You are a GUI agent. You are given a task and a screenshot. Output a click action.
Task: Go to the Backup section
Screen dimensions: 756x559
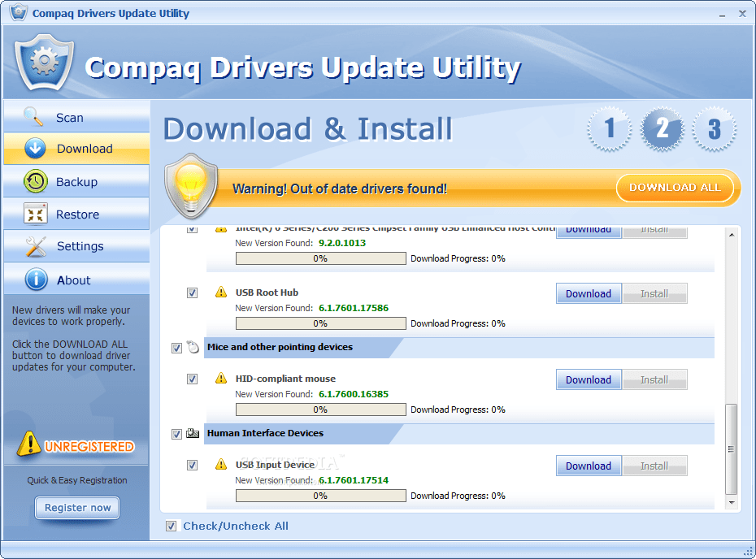tap(76, 182)
